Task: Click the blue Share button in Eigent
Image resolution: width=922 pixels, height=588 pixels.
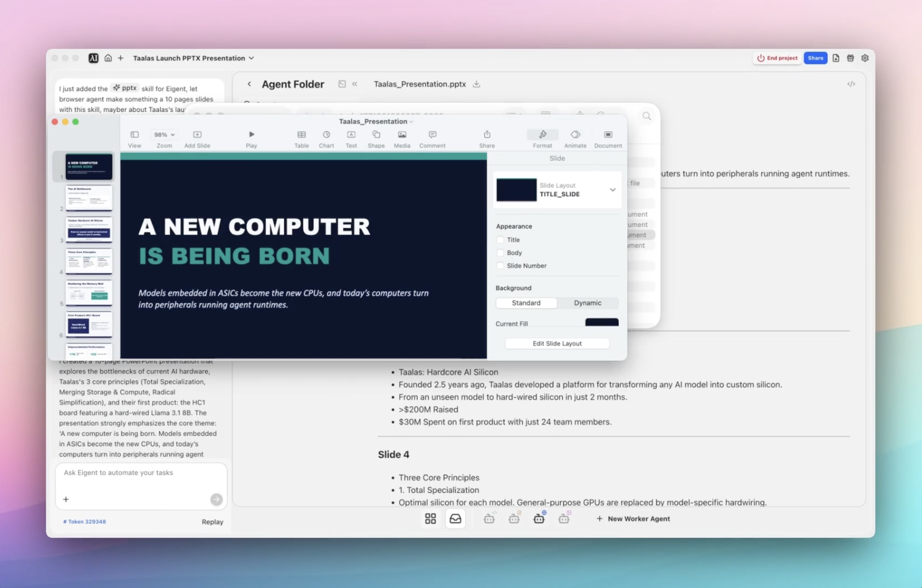Action: tap(815, 58)
